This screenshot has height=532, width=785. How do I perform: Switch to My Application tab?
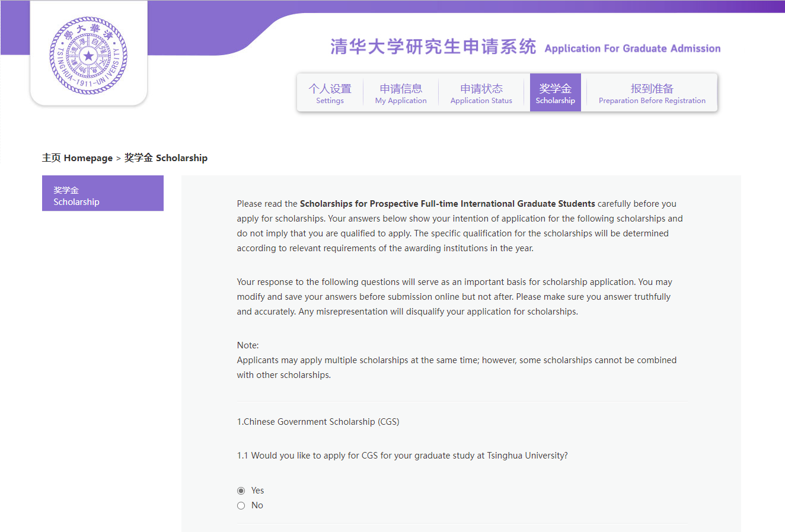coord(401,94)
